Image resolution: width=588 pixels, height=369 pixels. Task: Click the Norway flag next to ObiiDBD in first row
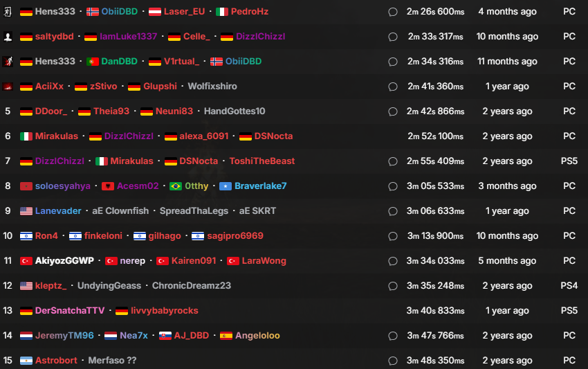pos(93,12)
